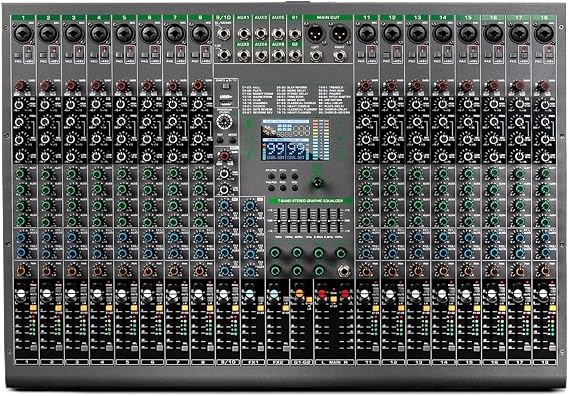Click the headphone jack below the graphic equalizer
Image resolution: width=569 pixels, height=396 pixels.
(x=344, y=270)
